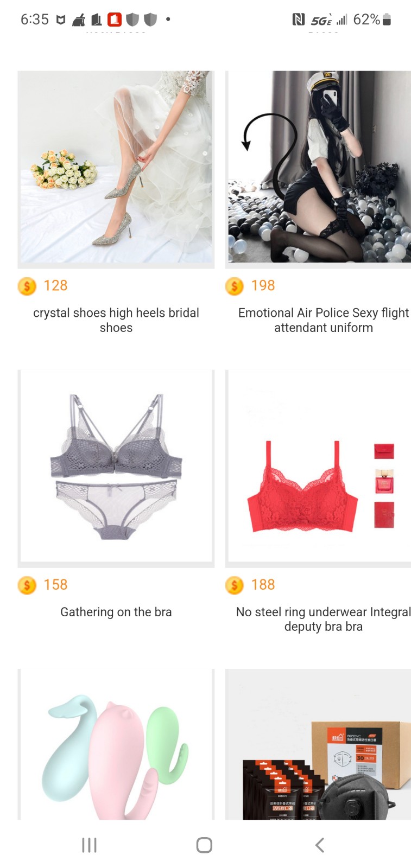Tap the red notification icon in status bar

115,20
